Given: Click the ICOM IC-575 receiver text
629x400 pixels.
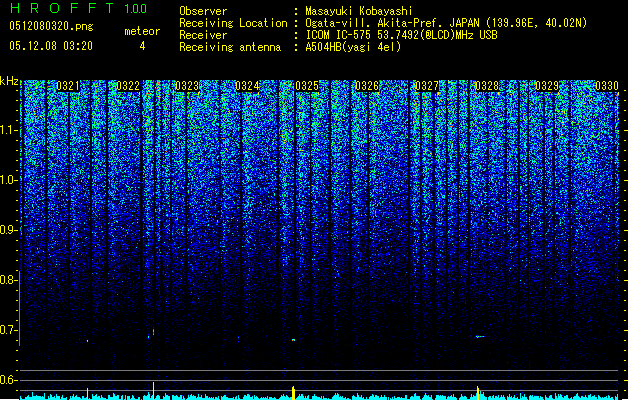Looking at the screenshot, I should [x=401, y=35].
